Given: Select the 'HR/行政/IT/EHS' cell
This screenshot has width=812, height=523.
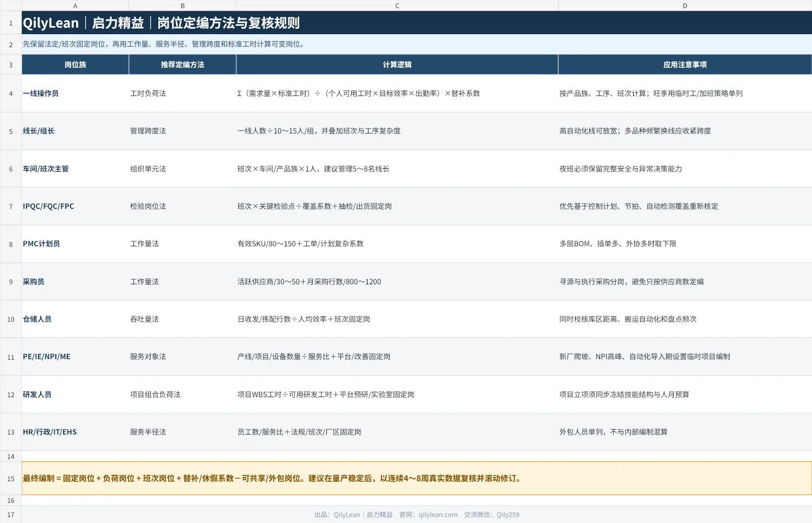Looking at the screenshot, I should (75, 432).
